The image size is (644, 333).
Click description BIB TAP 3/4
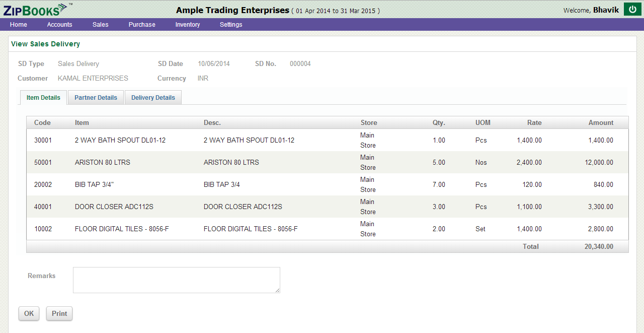point(222,185)
